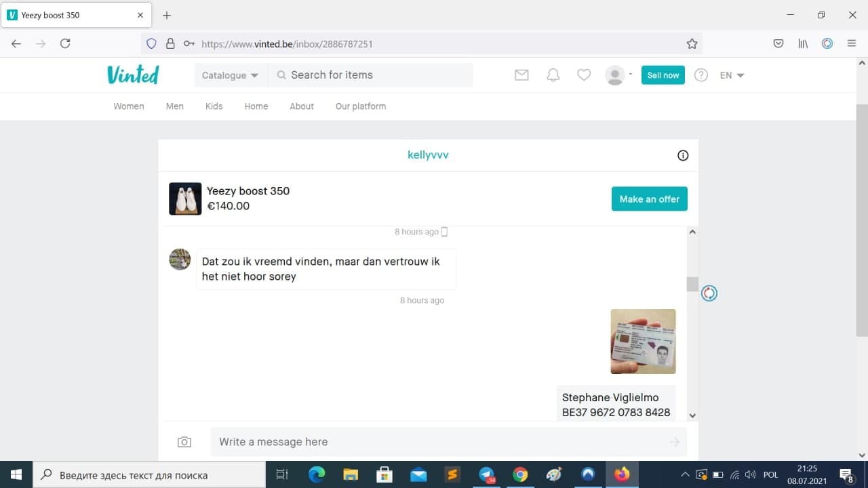
Task: Open volume speaker tray icon
Action: 750,474
